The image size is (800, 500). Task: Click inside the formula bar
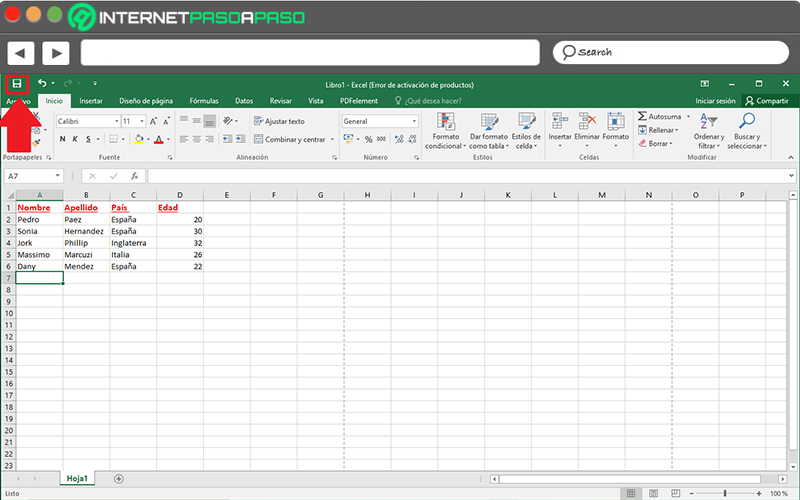tap(467, 176)
